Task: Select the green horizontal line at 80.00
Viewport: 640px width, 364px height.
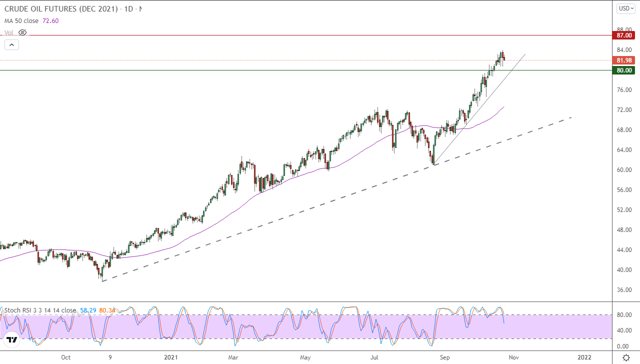Action: pos(306,70)
